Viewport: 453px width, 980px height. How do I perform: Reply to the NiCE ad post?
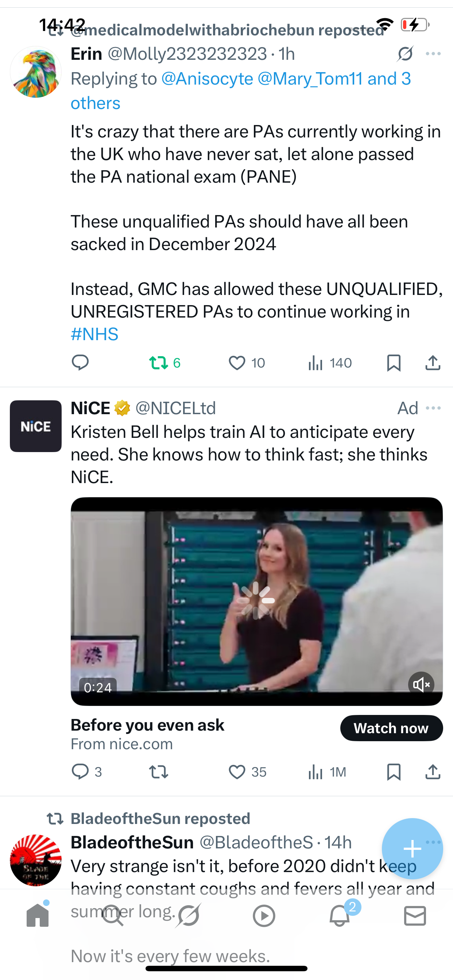tap(80, 772)
